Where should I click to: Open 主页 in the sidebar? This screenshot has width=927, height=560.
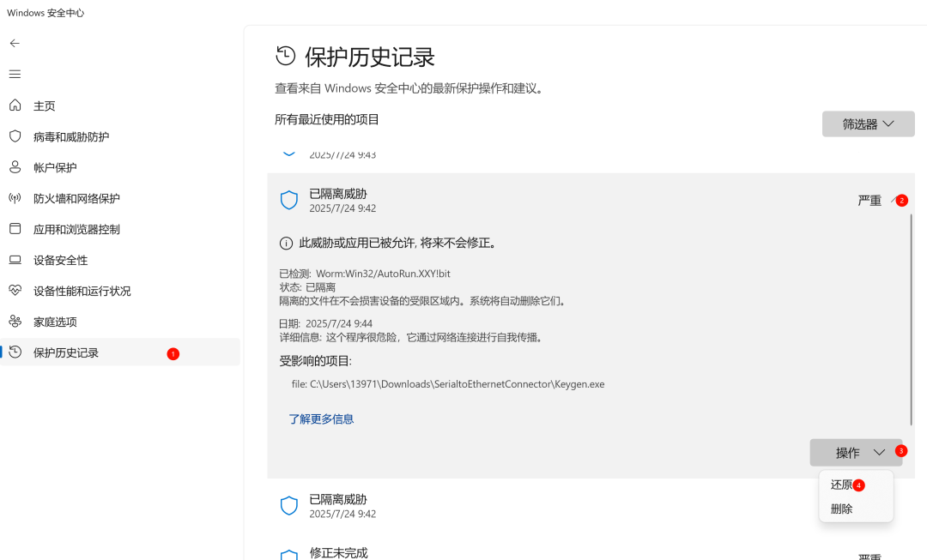(120, 105)
